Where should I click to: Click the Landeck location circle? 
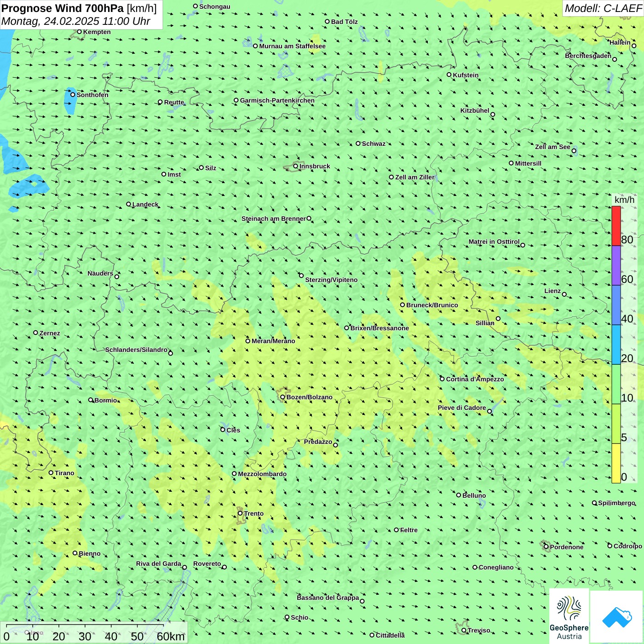128,204
